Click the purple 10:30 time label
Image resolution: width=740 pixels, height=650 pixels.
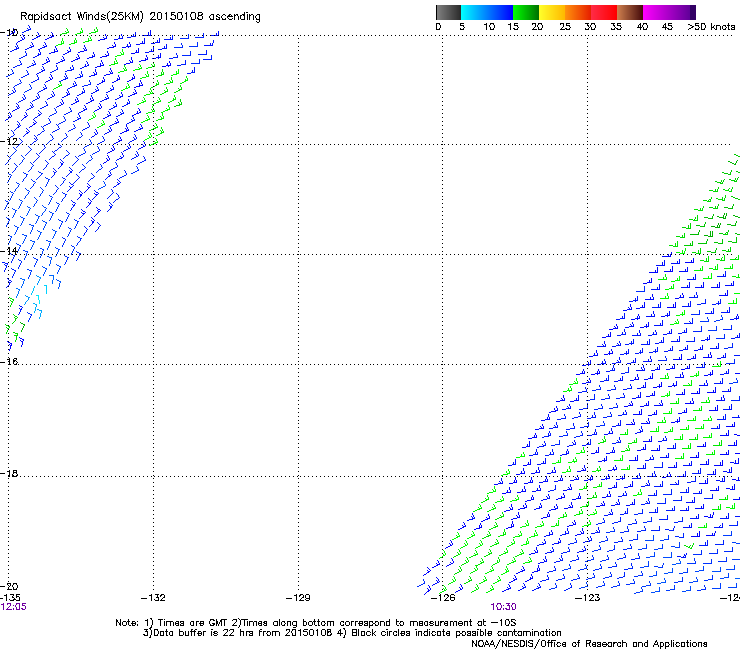click(503, 607)
